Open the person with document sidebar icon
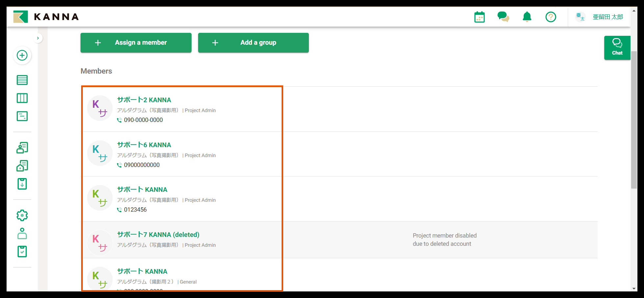Screen dimensions: 644x298 (x=22, y=148)
